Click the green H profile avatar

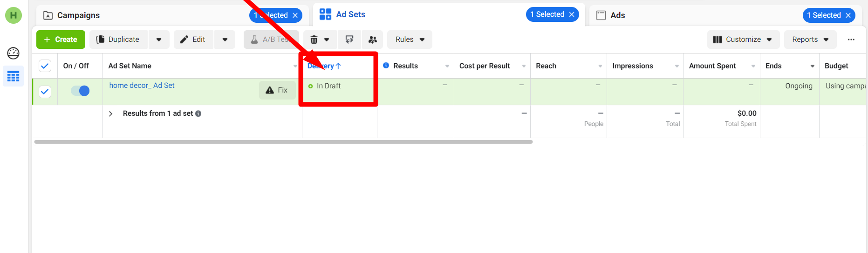[x=13, y=15]
